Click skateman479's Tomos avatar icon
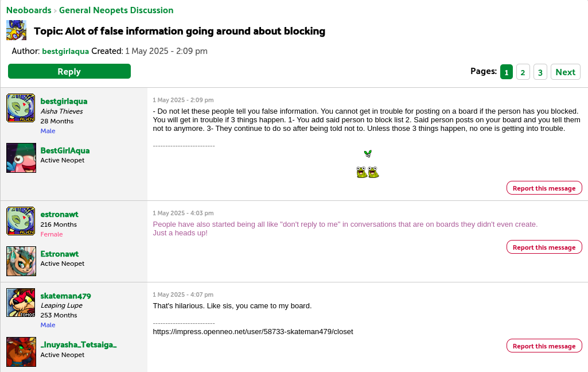The image size is (588, 372). point(21,303)
